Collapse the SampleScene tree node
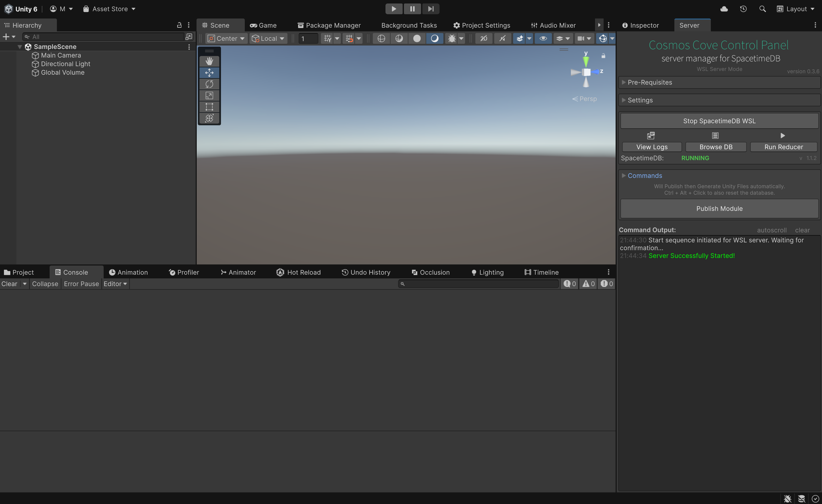This screenshot has height=504, width=822. click(20, 47)
